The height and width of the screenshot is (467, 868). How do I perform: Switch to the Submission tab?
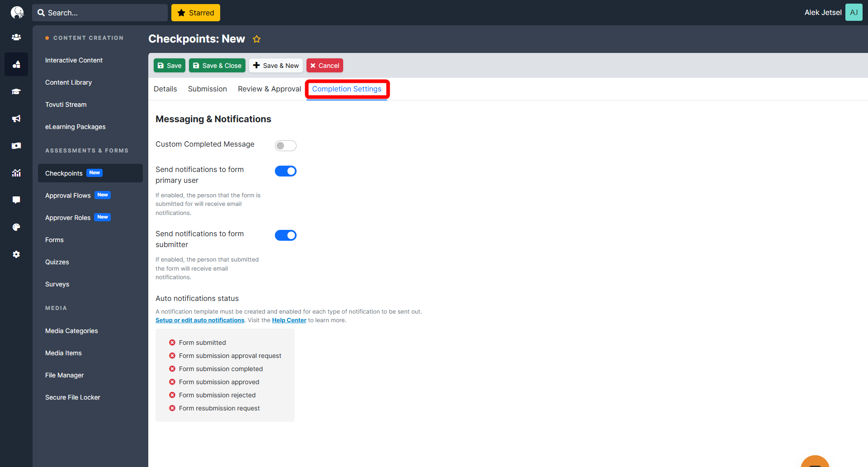point(207,89)
